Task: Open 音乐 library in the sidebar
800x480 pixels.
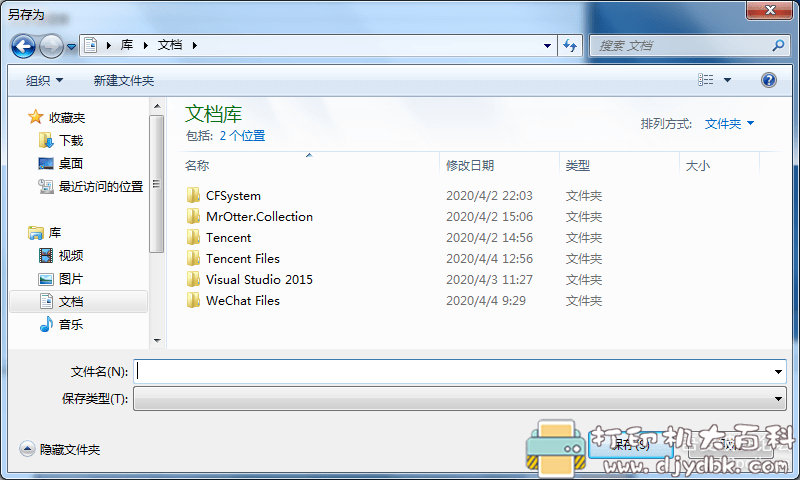Action: [71, 324]
